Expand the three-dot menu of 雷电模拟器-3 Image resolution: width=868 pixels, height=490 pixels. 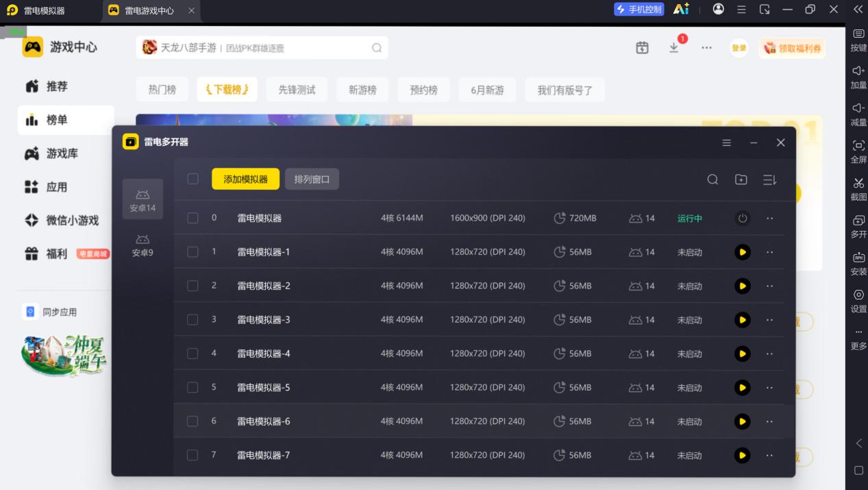coord(769,319)
